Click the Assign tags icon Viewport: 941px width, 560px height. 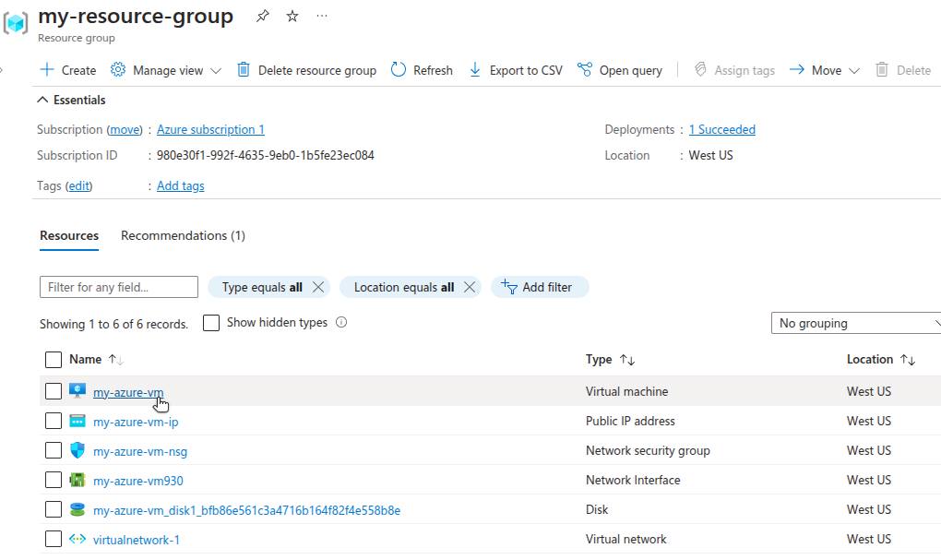pyautogui.click(x=699, y=69)
